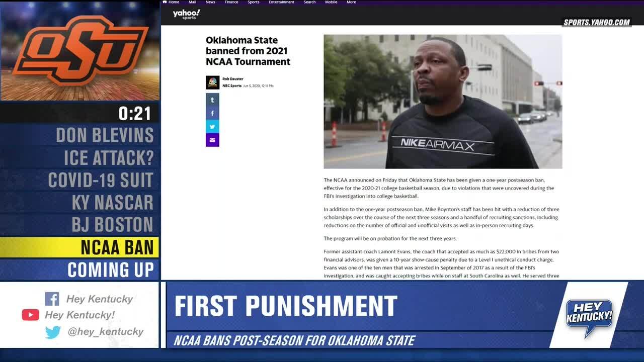Click the Facebook icon beside Hey Kentucky
The image size is (644, 362).
52,299
